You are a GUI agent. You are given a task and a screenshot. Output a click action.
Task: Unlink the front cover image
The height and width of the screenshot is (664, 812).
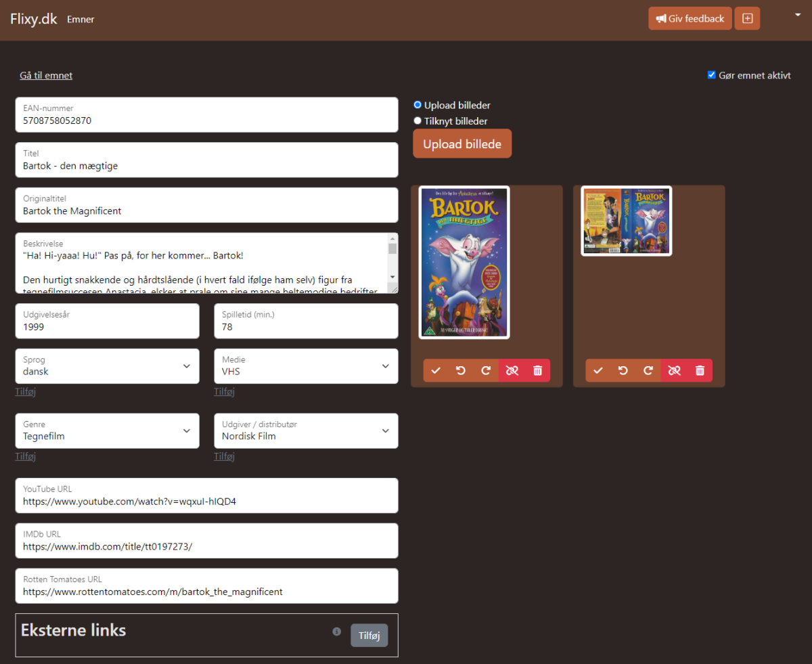point(512,370)
